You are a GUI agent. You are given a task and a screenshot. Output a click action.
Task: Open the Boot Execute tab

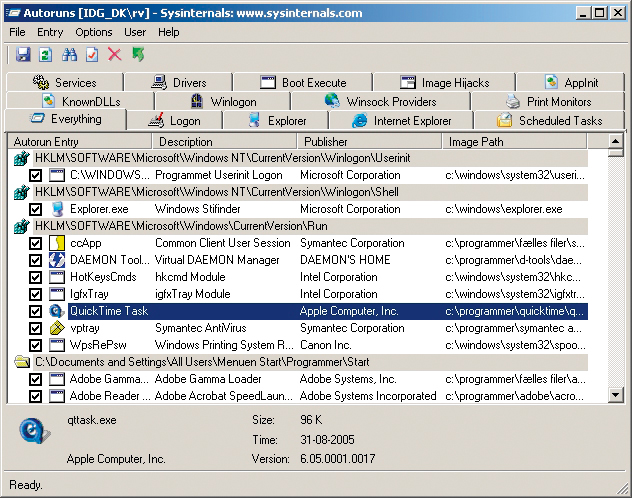point(303,83)
